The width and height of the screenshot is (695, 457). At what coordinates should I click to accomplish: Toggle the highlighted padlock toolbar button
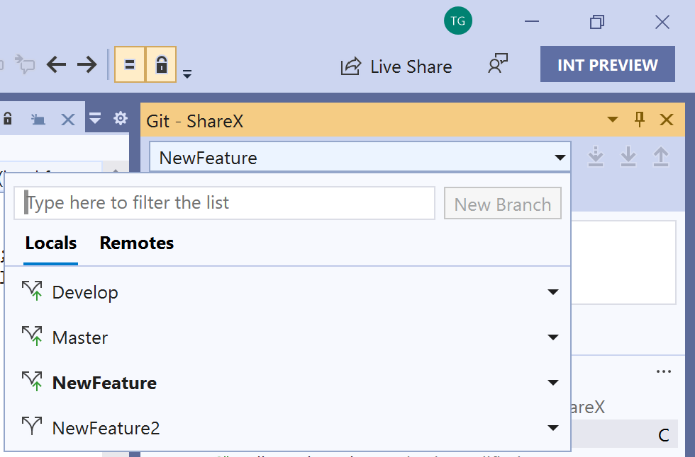[x=161, y=65]
